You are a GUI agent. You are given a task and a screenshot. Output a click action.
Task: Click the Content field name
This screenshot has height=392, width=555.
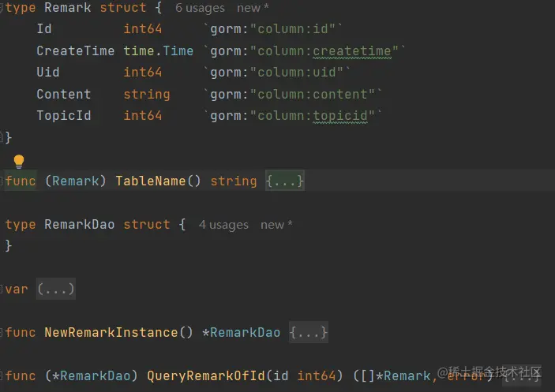pos(64,94)
